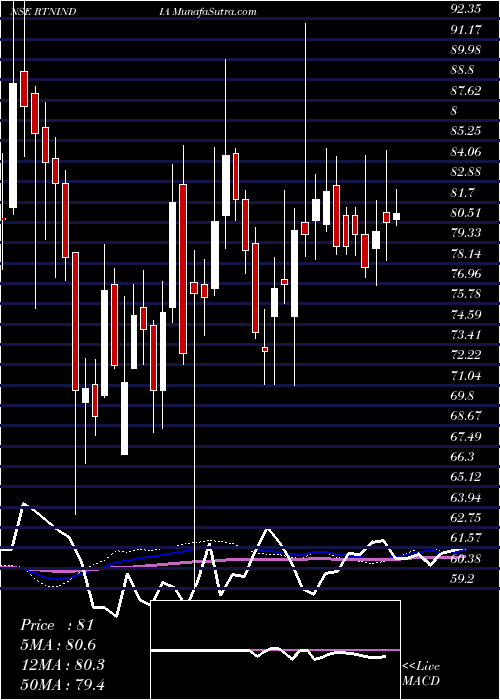Click the '12MA : 80.3' readout
This screenshot has height=700, width=500.
click(x=62, y=664)
